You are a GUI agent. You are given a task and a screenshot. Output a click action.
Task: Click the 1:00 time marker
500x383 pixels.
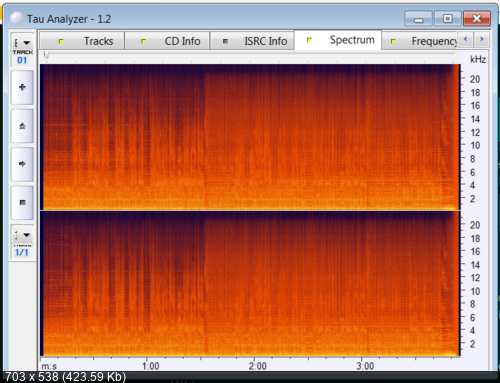150,366
